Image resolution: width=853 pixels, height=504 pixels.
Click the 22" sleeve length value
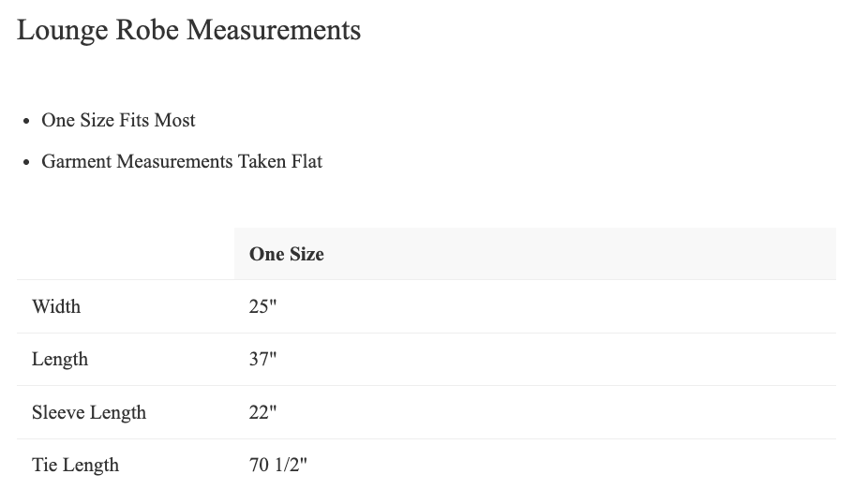(263, 412)
